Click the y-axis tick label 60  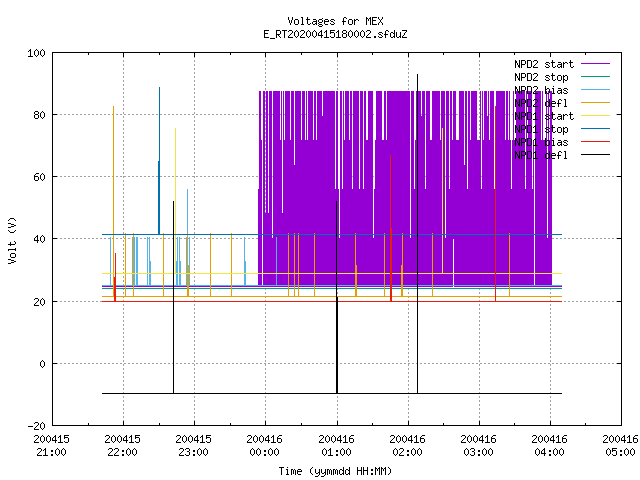tap(39, 178)
